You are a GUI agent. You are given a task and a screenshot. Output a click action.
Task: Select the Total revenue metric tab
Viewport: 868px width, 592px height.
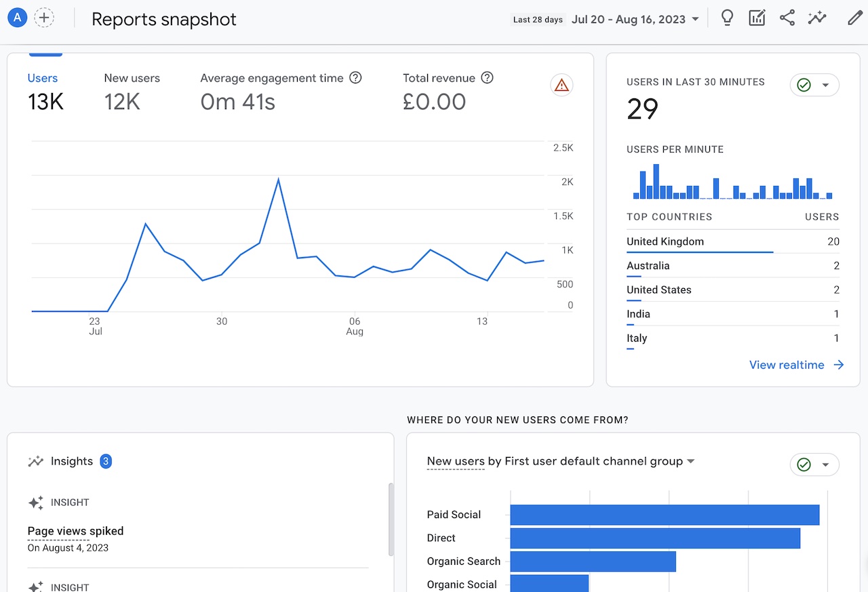point(448,91)
